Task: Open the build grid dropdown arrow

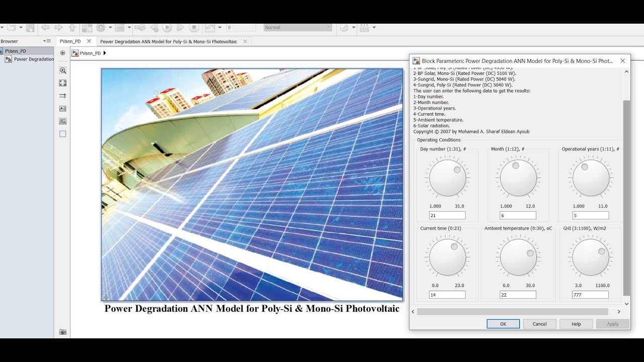Action: tap(374, 28)
